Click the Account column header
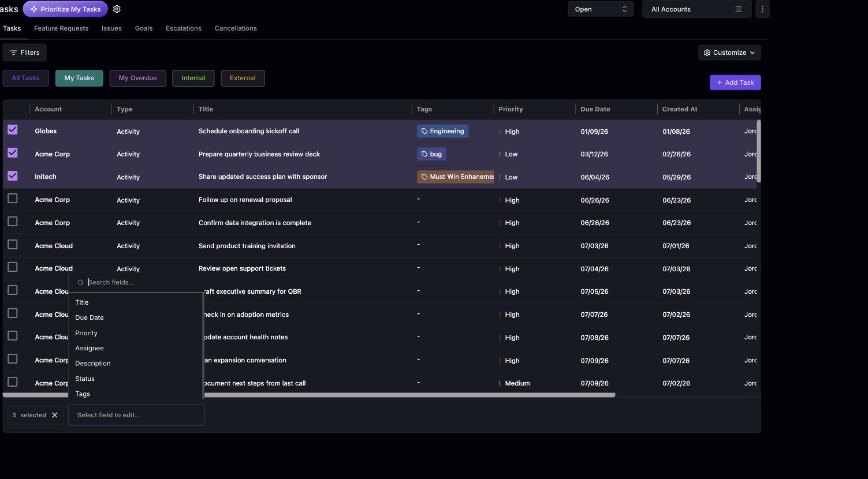This screenshot has height=479, width=868. pyautogui.click(x=48, y=109)
